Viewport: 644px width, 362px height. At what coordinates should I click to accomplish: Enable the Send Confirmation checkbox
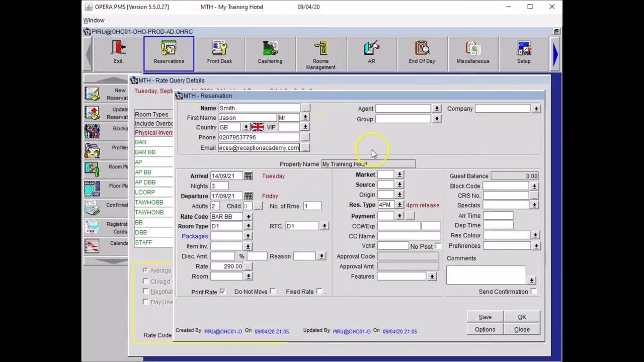point(533,292)
